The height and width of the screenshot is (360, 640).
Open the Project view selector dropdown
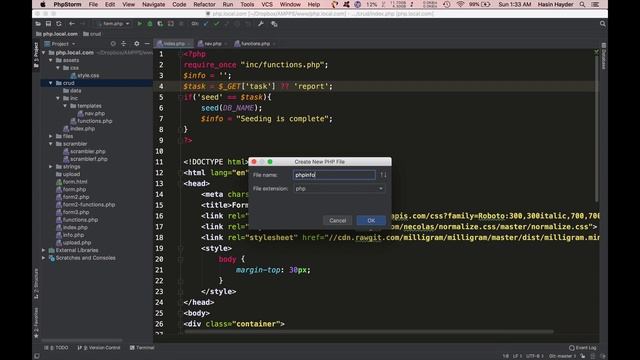pos(60,44)
